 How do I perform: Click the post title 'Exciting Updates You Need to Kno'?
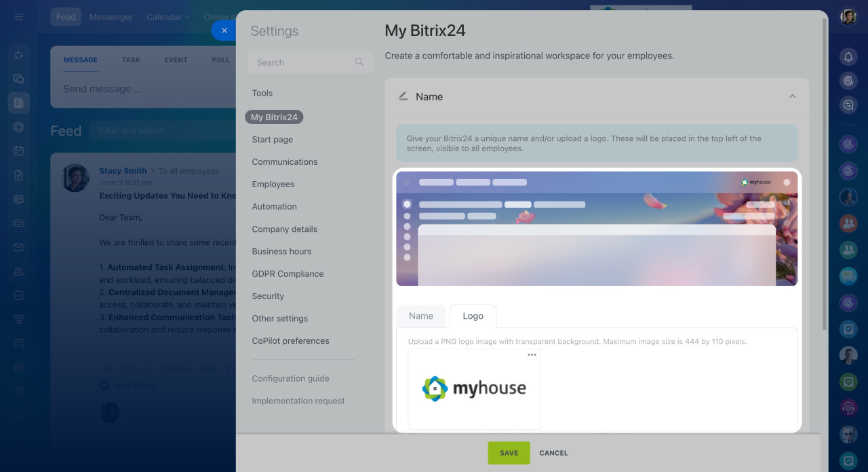tap(168, 196)
